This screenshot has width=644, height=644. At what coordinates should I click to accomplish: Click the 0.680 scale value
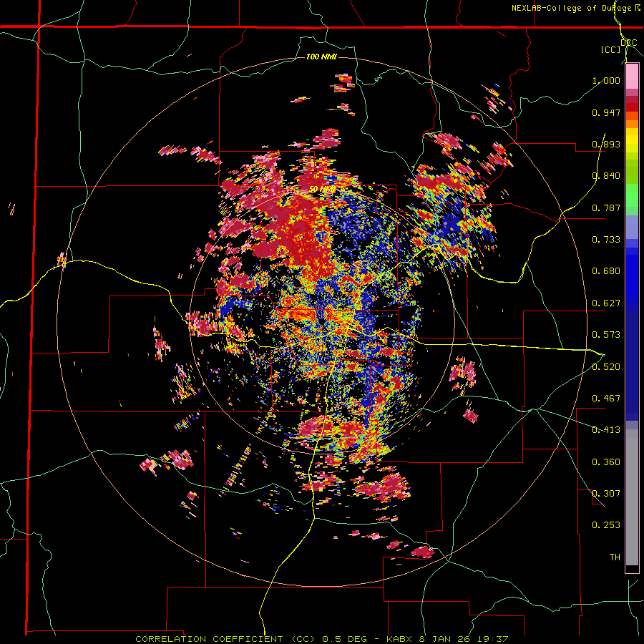coord(606,271)
